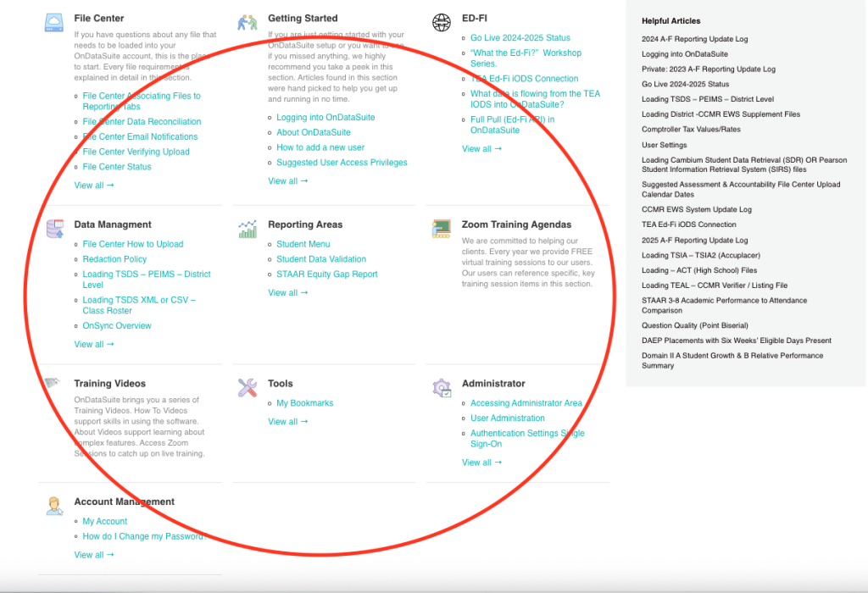Open 2024 A-F Reporting Update Log helpful article
This screenshot has width=868, height=593.
695,39
